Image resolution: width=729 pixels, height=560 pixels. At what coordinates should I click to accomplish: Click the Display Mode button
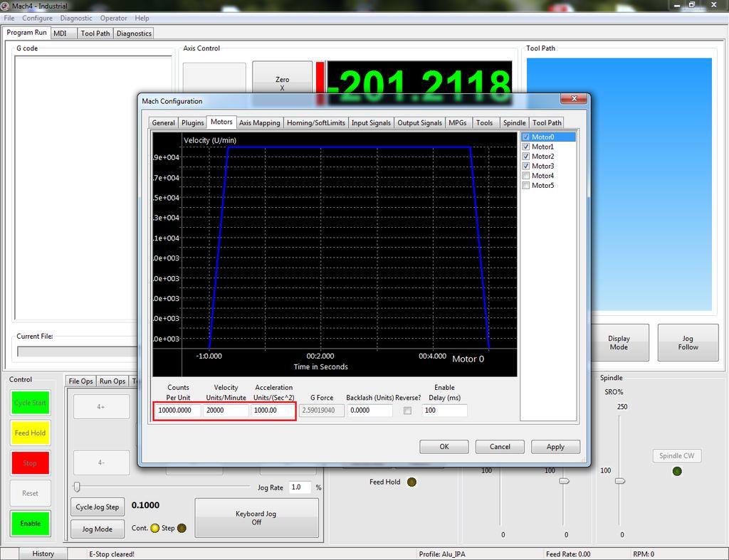[x=619, y=343]
